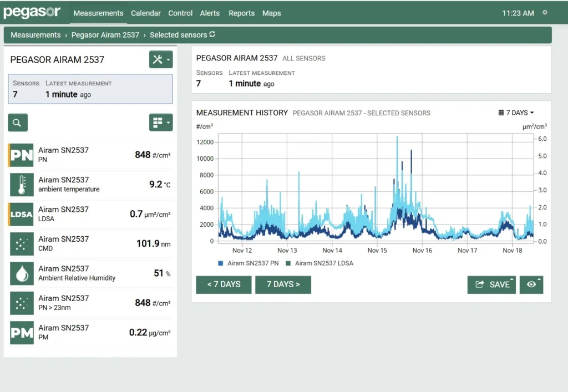
Task: Expand the wrench tools dropdown
Action: click(161, 59)
